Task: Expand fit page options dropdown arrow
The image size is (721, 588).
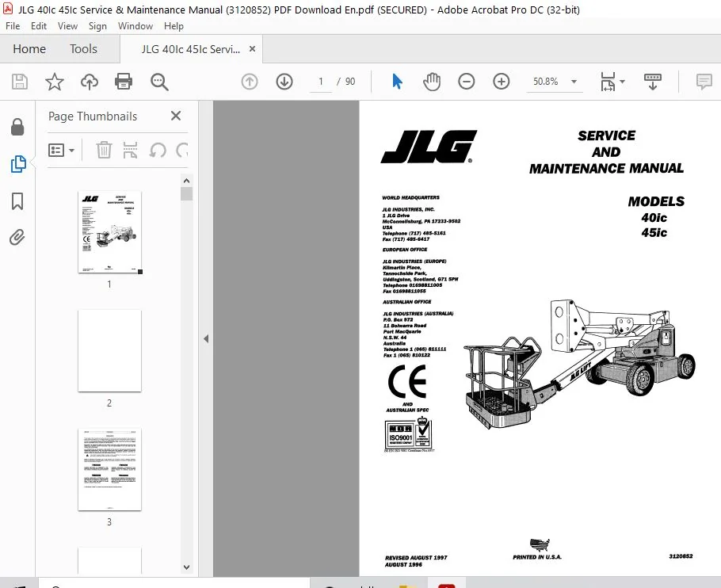Action: click(622, 82)
